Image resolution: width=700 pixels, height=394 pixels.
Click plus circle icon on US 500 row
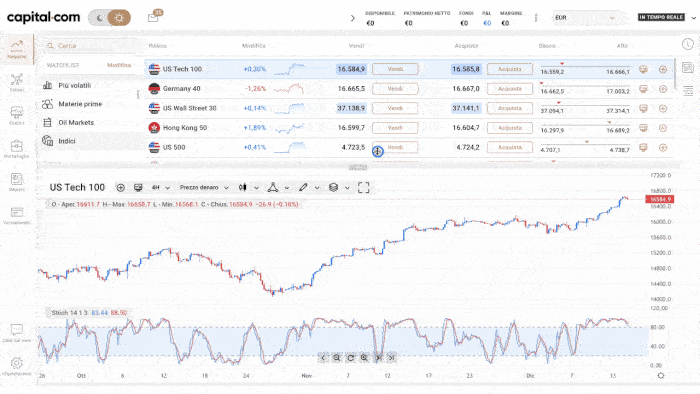663,147
